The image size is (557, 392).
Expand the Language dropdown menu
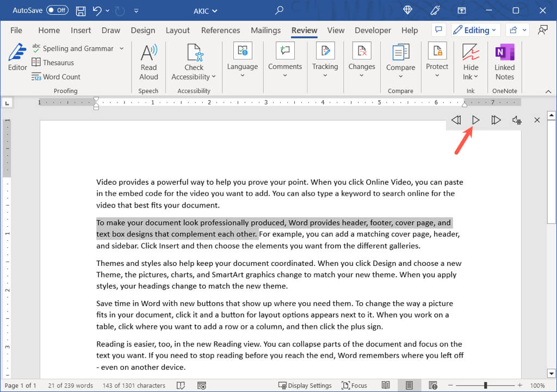pos(243,75)
